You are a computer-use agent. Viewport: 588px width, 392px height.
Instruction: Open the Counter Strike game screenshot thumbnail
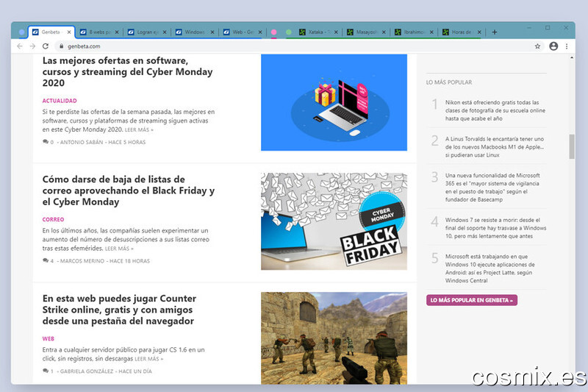(334, 338)
